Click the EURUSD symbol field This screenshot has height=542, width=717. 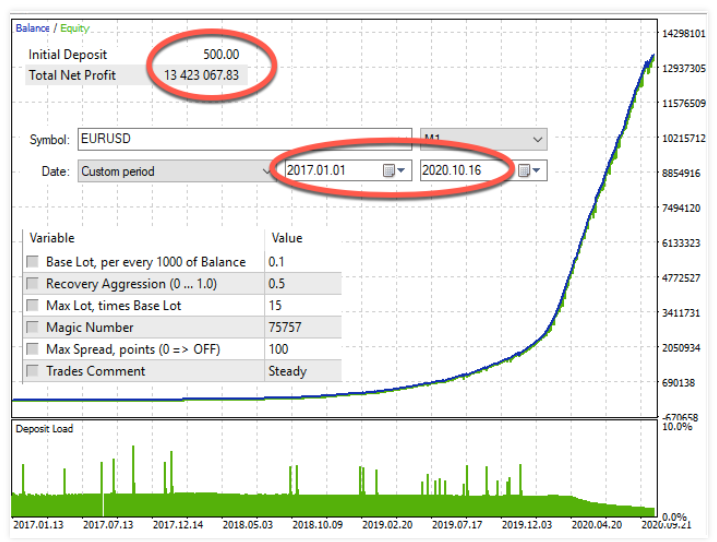click(245, 139)
